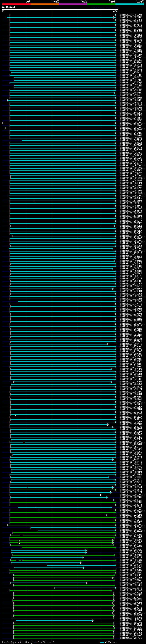Select the AV394046 query label
This screenshot has width=146, height=644.
[8, 8]
